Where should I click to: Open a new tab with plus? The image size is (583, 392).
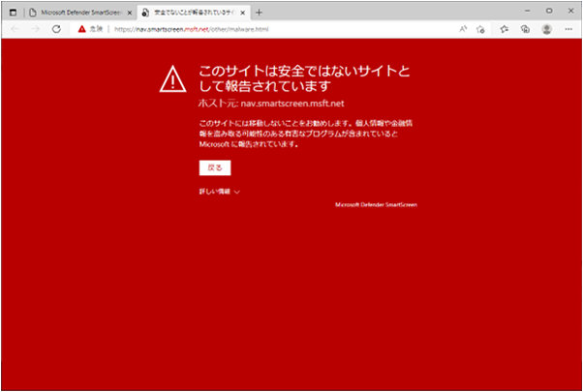259,13
